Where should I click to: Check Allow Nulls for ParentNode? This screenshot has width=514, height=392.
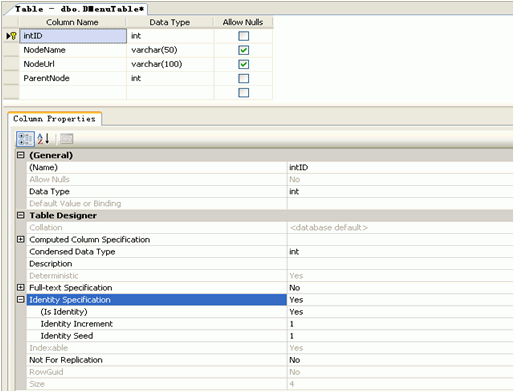pos(243,78)
